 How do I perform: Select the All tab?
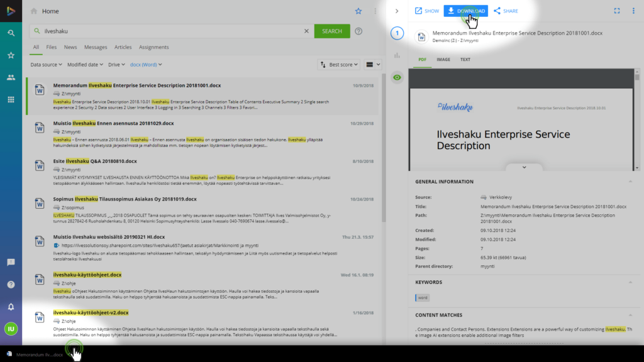[x=36, y=47]
